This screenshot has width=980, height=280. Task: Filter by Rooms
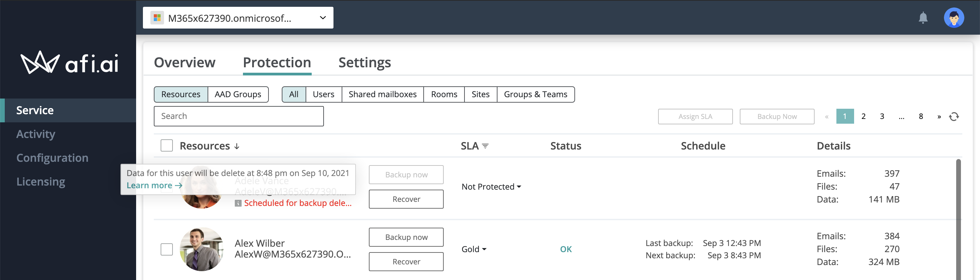click(x=444, y=94)
